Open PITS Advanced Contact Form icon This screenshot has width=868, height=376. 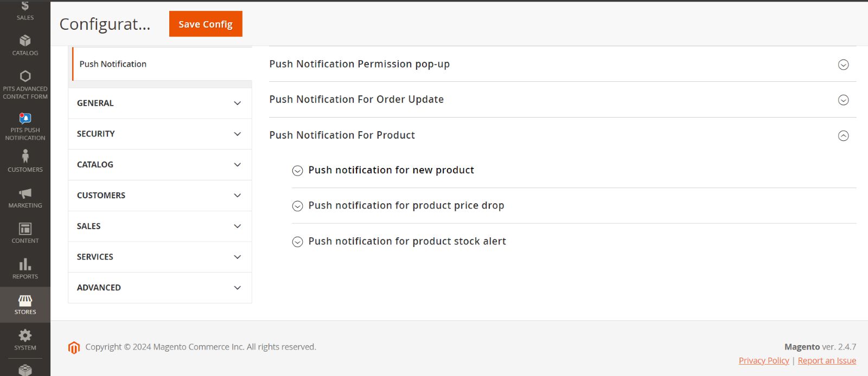(x=25, y=76)
